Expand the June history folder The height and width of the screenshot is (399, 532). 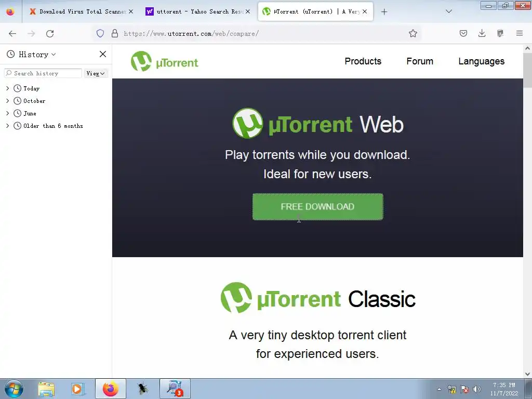(7, 113)
